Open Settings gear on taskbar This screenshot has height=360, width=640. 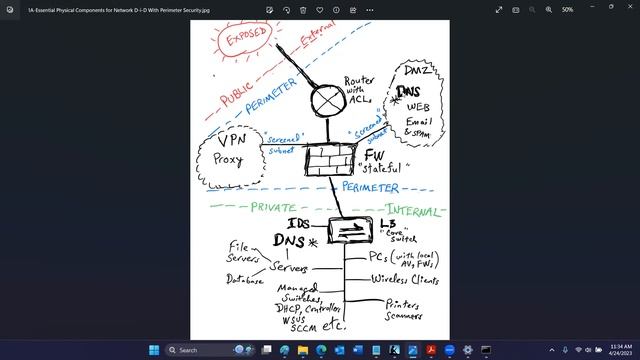point(468,350)
